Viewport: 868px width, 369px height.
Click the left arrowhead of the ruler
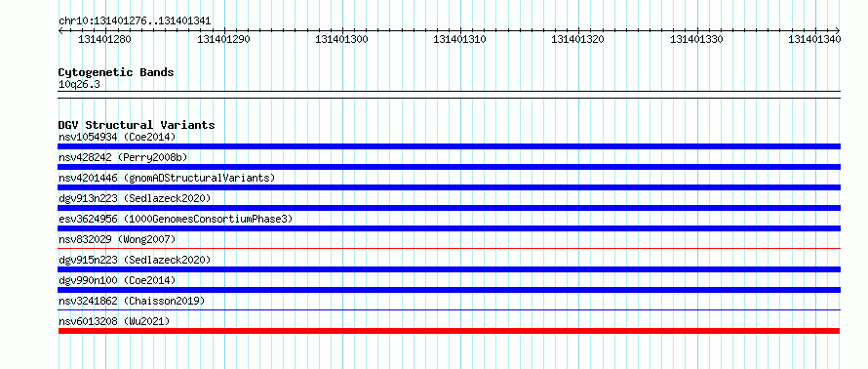tap(60, 30)
